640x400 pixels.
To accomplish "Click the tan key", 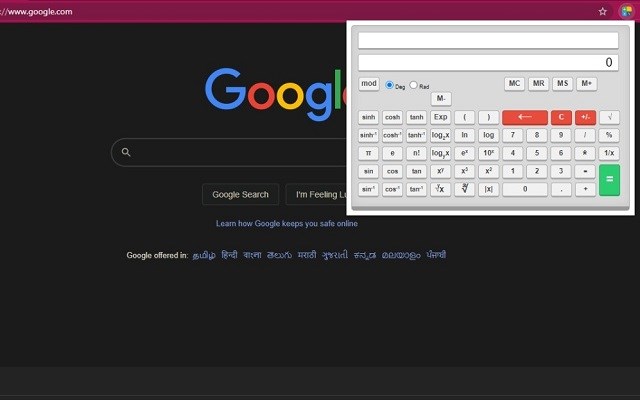I will [416, 171].
